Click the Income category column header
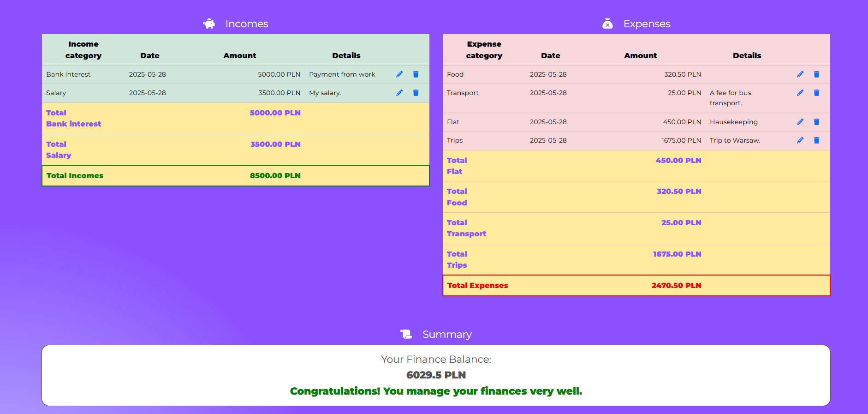Viewport: 868px width, 414px height. point(83,50)
